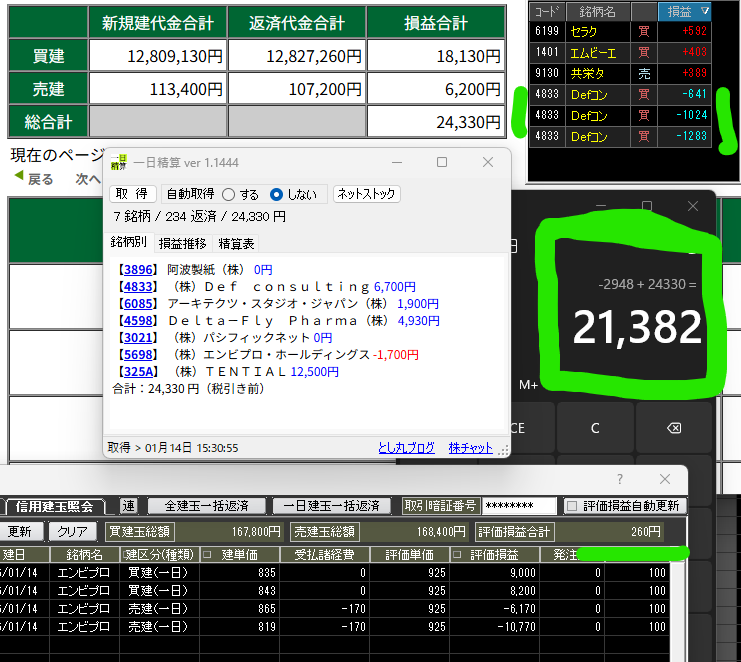Select the 自動取得 しない radio button
This screenshot has width=741, height=662.
277,194
